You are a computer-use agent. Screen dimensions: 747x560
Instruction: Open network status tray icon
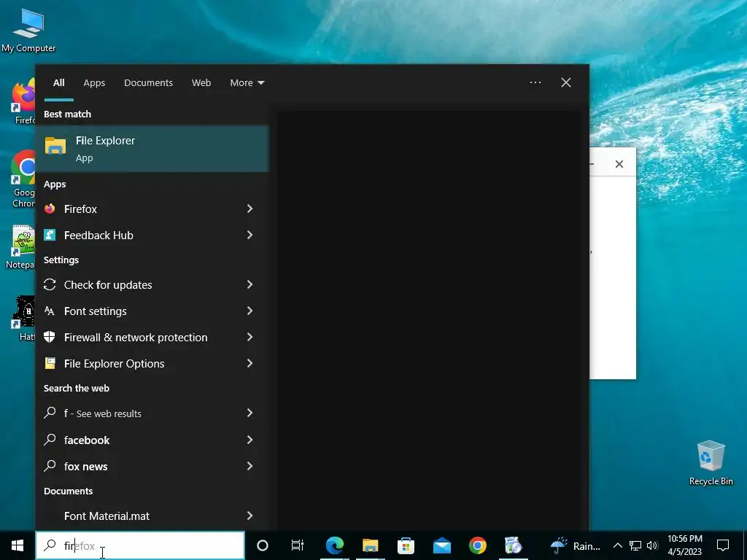coord(635,545)
